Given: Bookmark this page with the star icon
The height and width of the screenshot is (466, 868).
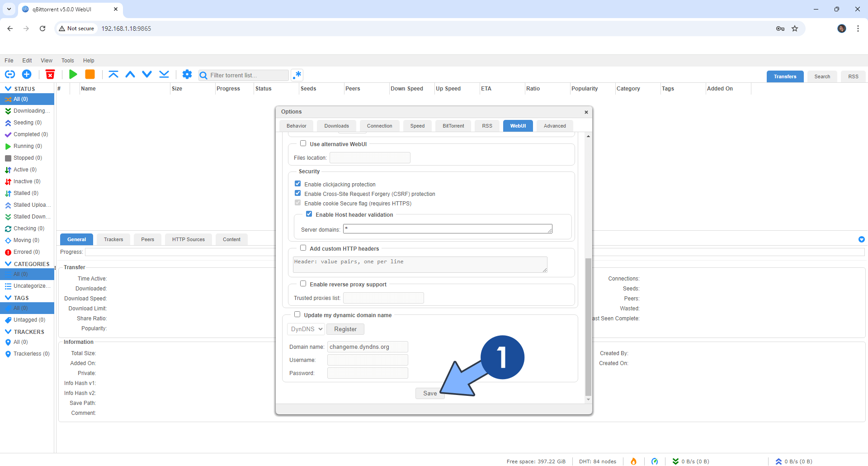Looking at the screenshot, I should tap(795, 29).
